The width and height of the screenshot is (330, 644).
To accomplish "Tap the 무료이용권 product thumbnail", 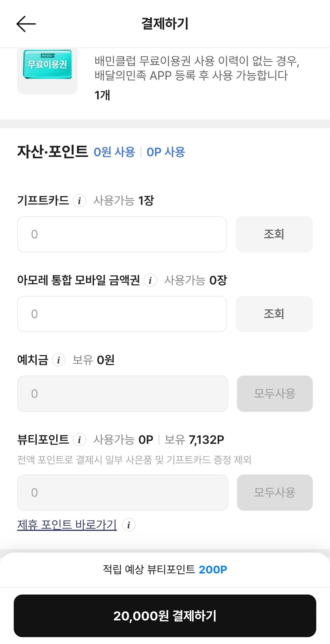I will pyautogui.click(x=47, y=71).
